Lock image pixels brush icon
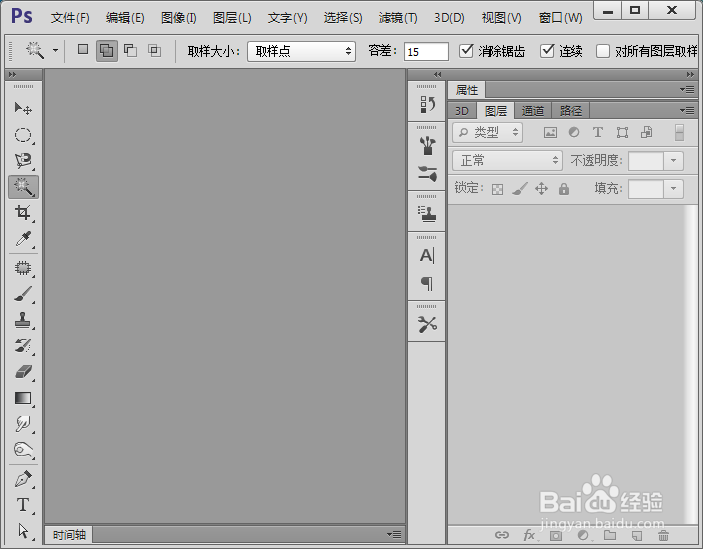 point(519,189)
